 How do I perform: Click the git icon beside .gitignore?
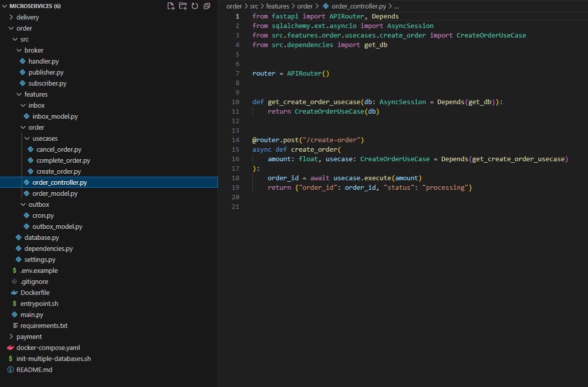[x=14, y=281]
